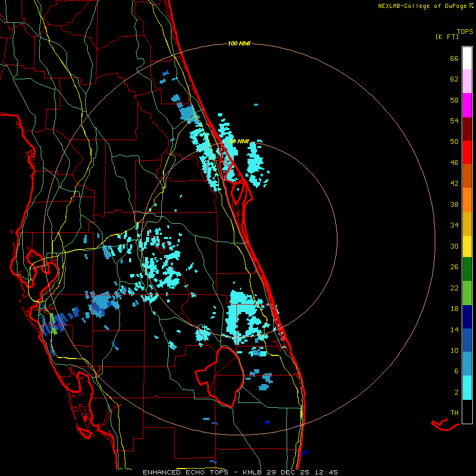Image resolution: width=476 pixels, height=476 pixels.
Task: Click the '54' scale label
Action: click(454, 121)
